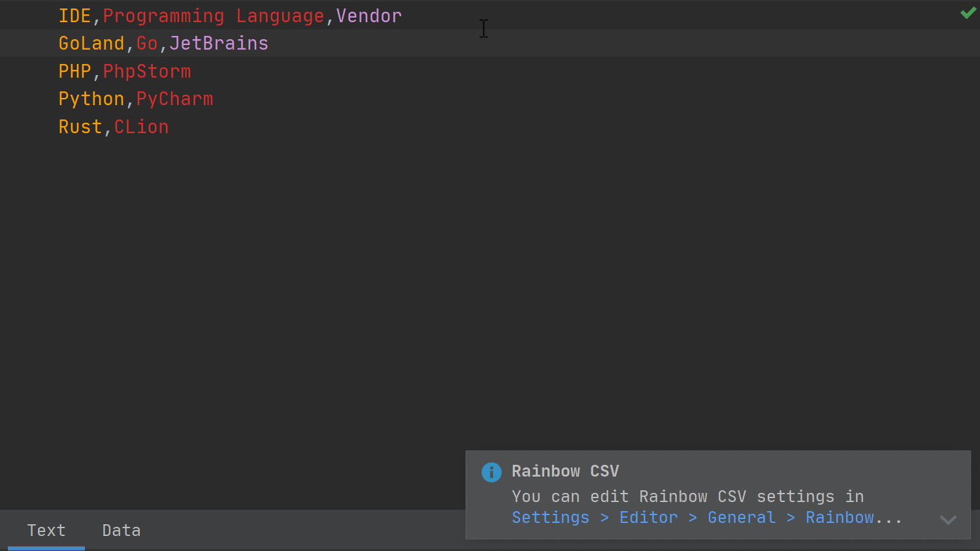Viewport: 980px width, 551px height.
Task: Place cursor on 'PyCharm'
Action: pyautogui.click(x=174, y=99)
